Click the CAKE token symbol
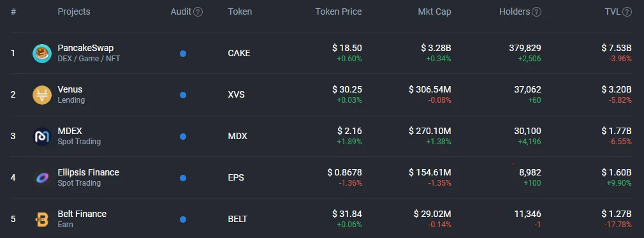Viewport: 644px width, 238px height. point(239,53)
